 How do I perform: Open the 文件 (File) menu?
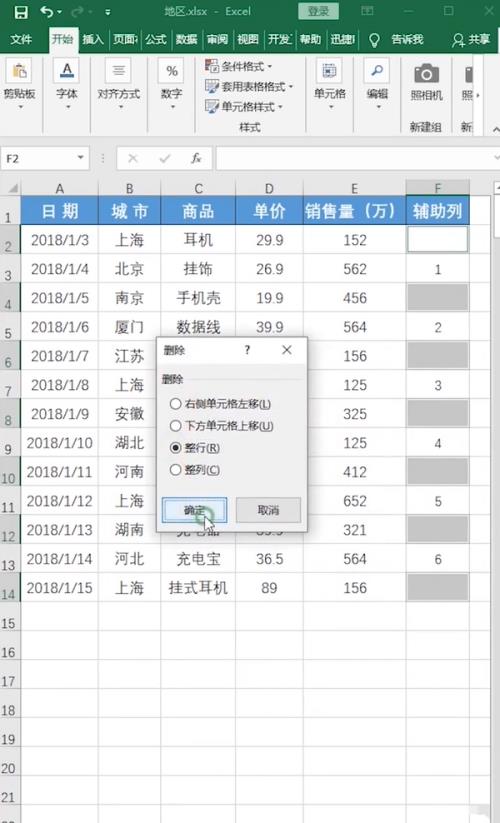[x=21, y=39]
